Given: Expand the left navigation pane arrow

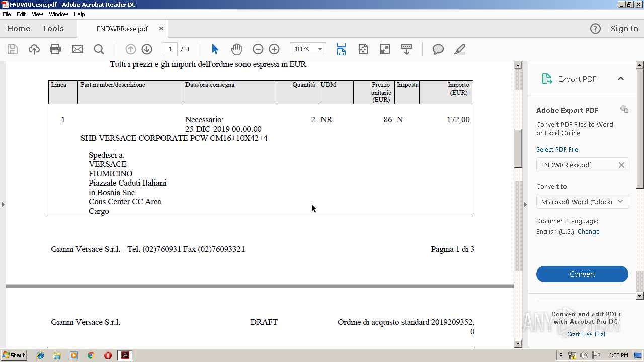Looking at the screenshot, I should [x=3, y=204].
